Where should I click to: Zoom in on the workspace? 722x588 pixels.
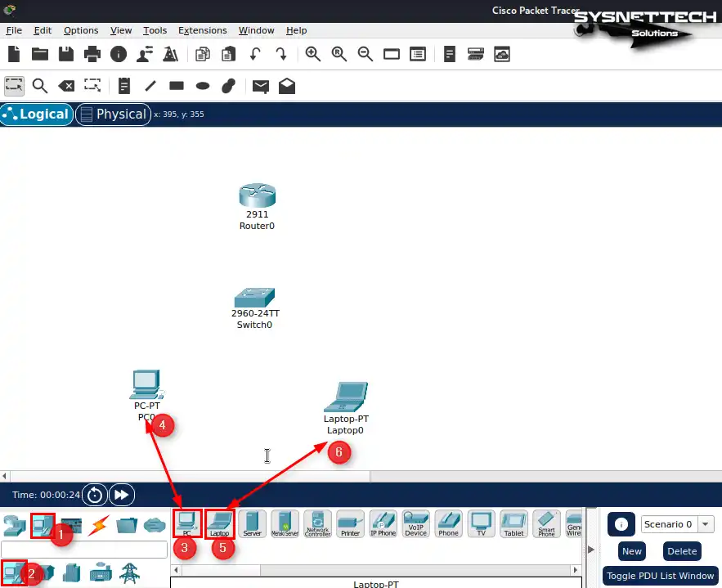[312, 54]
